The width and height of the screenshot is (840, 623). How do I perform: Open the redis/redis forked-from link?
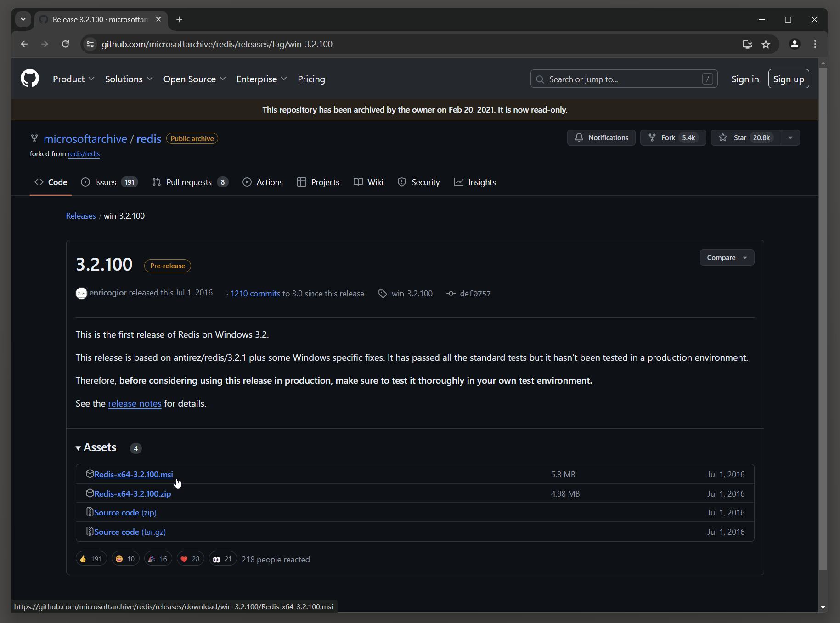click(x=84, y=154)
